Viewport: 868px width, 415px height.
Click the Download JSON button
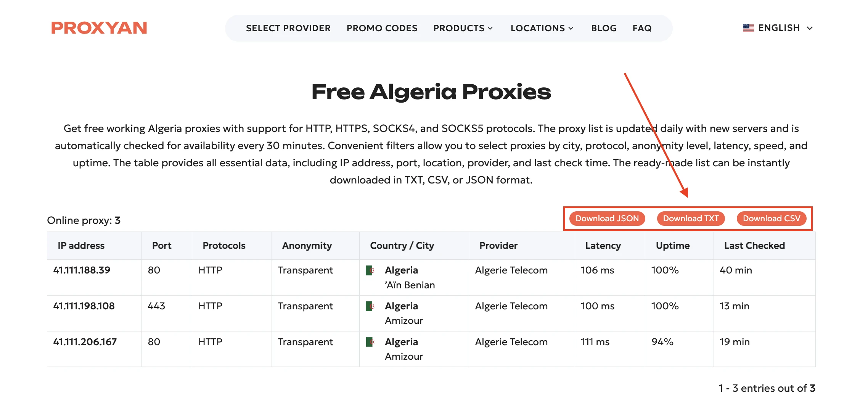pos(607,219)
